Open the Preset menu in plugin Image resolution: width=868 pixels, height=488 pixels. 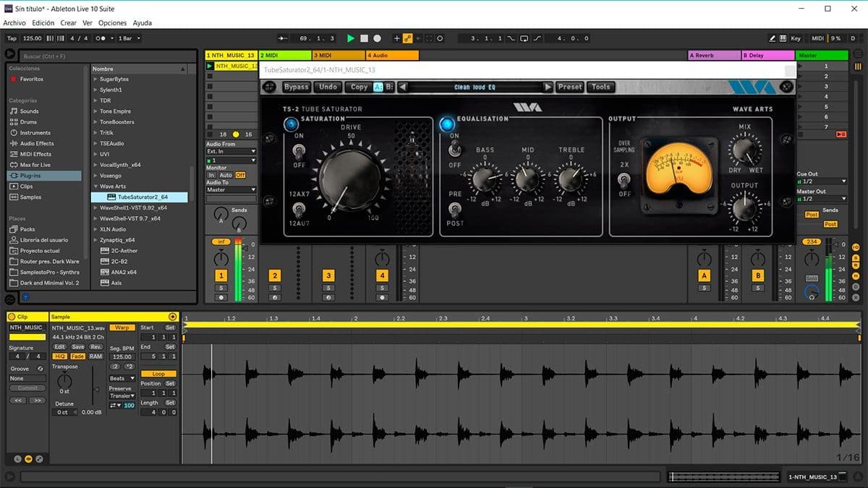tap(569, 87)
